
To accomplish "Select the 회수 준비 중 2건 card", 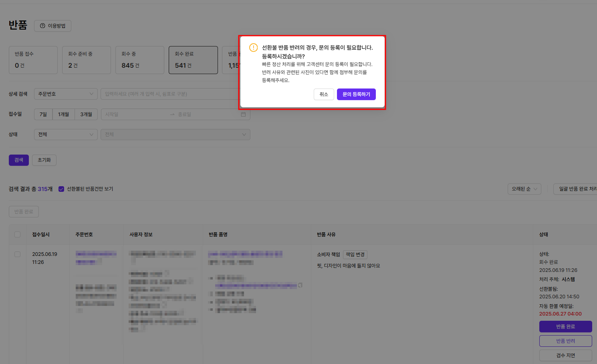I will 87,60.
